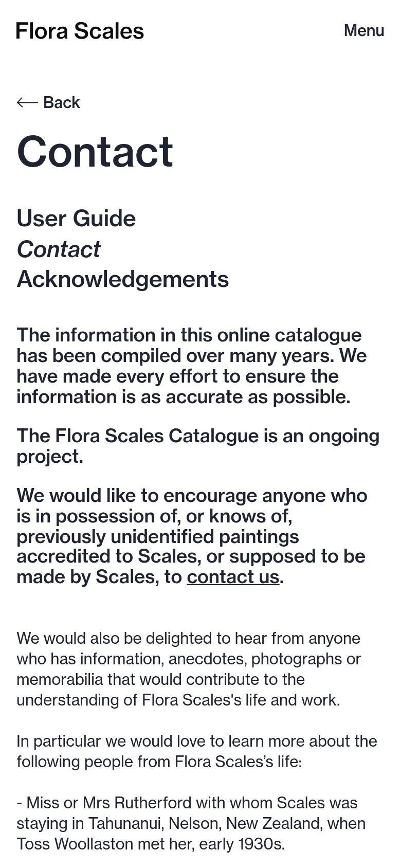The height and width of the screenshot is (868, 401).
Task: Click the ongoing project sentence
Action: tap(198, 446)
